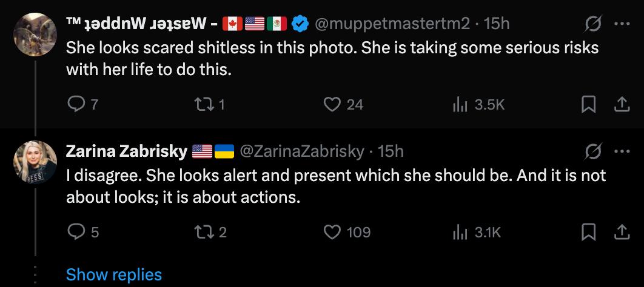644x287 pixels.
Task: Reply to the muppetmastertm2 tweet
Action: (75, 105)
